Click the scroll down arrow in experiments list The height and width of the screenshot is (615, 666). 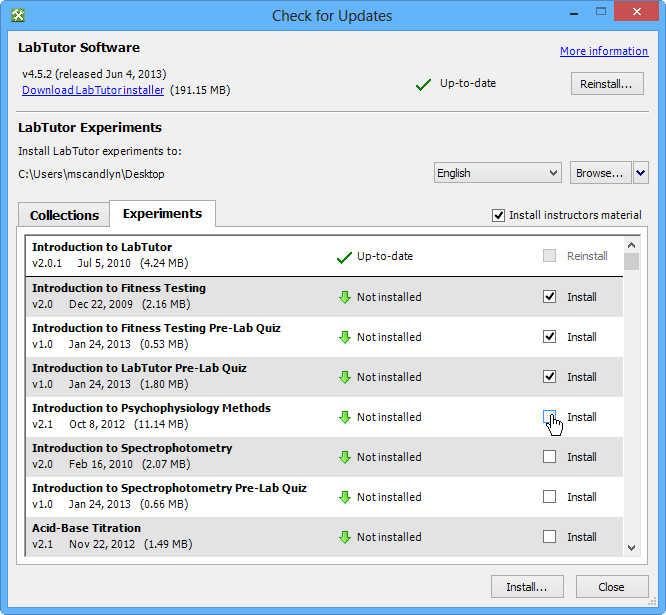click(631, 547)
